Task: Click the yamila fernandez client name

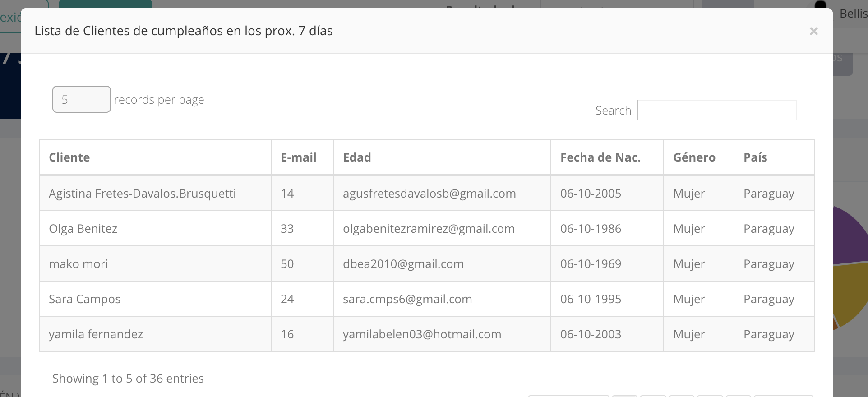Action: 96,334
